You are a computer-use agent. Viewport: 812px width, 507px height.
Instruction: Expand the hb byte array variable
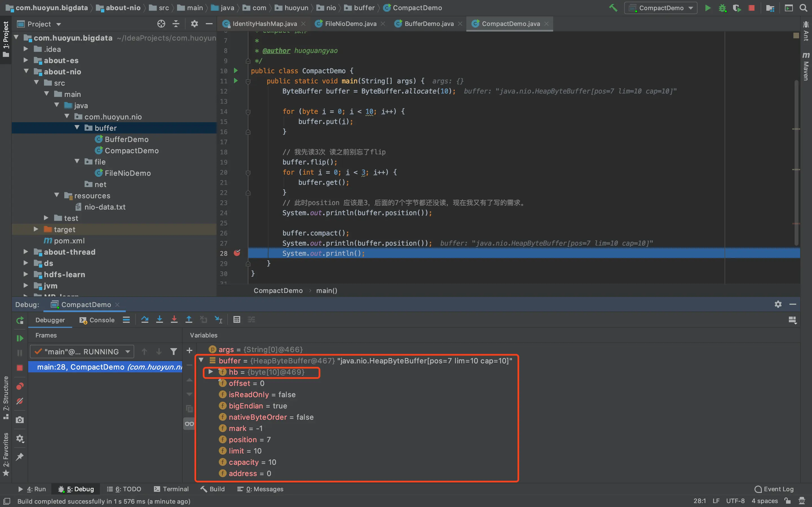click(211, 372)
